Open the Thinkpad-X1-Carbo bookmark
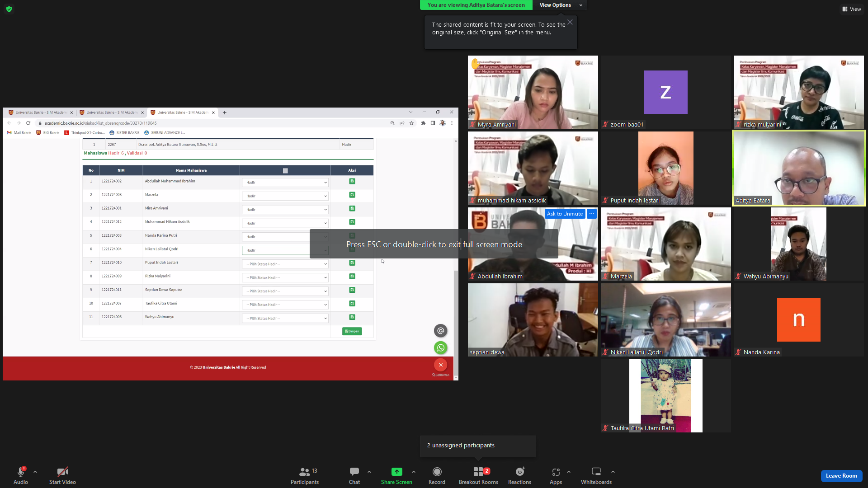 [x=85, y=133]
